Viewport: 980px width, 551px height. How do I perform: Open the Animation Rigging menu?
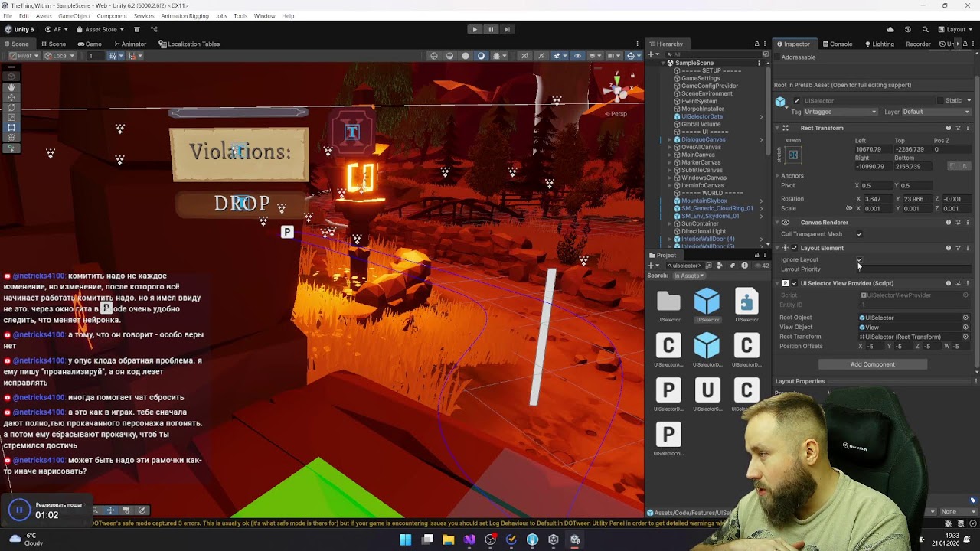click(185, 16)
